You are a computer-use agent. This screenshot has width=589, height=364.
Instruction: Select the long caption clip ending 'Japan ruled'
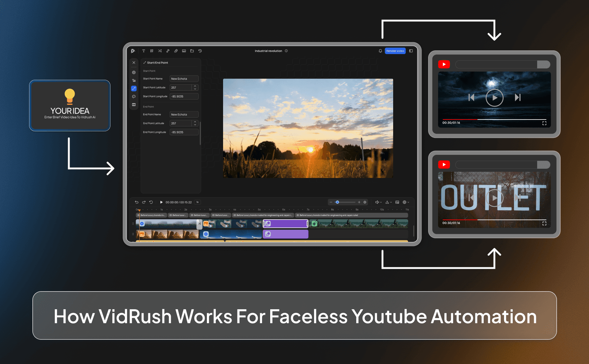pyautogui.click(x=352, y=215)
